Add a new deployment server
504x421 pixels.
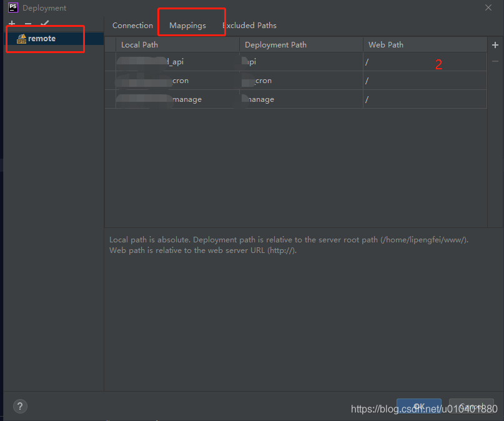pos(11,24)
